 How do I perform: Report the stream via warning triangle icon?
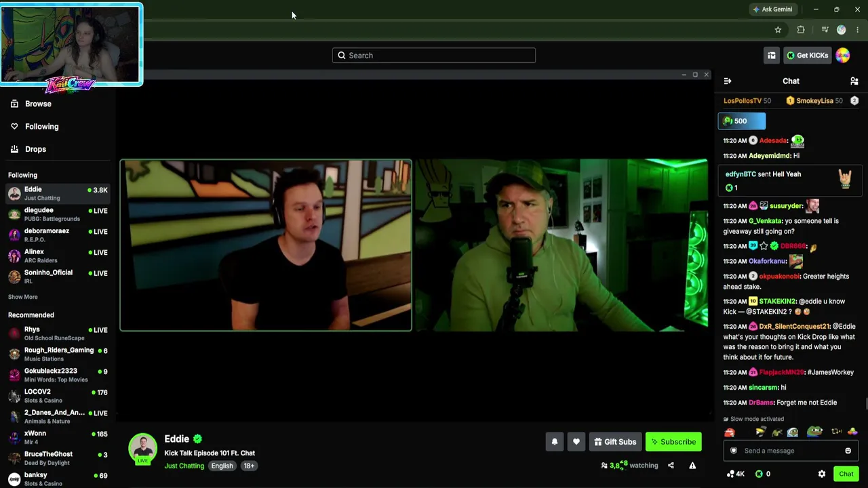692,466
